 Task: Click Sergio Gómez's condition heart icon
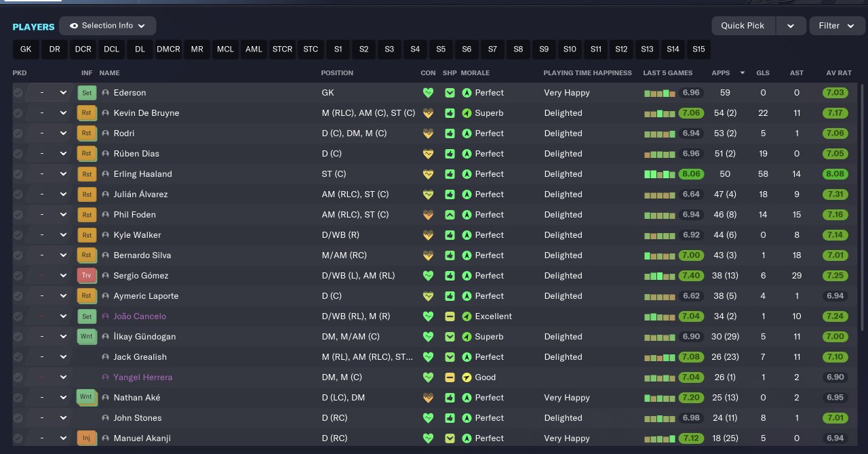click(428, 276)
